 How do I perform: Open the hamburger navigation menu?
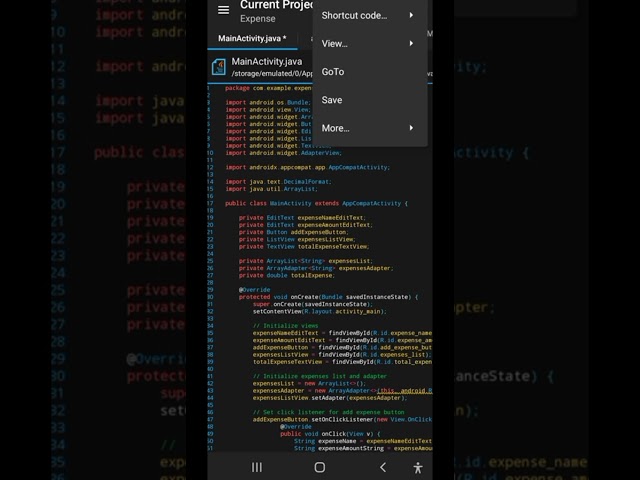click(x=223, y=10)
